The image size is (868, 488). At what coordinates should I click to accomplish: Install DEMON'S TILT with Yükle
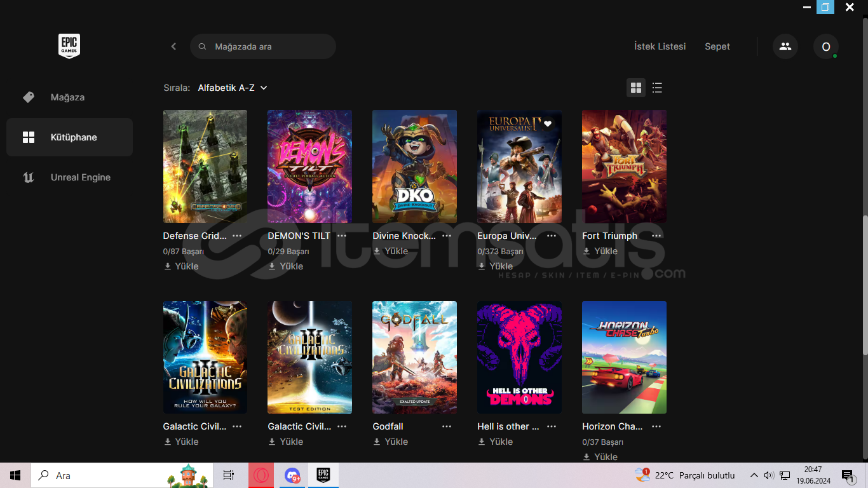[286, 266]
